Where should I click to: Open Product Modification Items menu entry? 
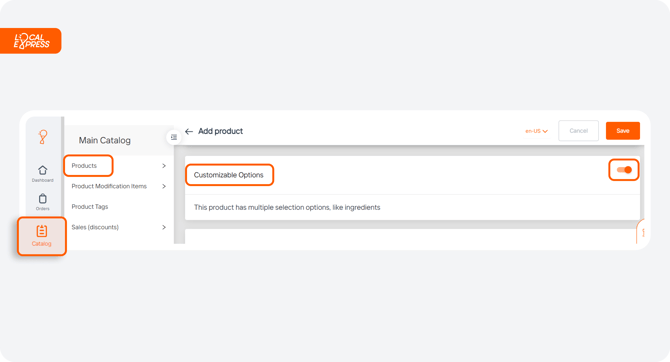point(109,186)
